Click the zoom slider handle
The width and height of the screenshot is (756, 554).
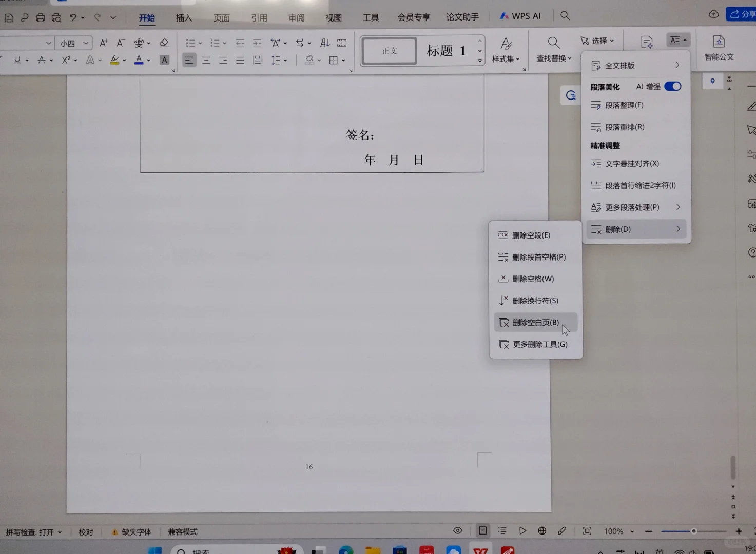coord(694,531)
